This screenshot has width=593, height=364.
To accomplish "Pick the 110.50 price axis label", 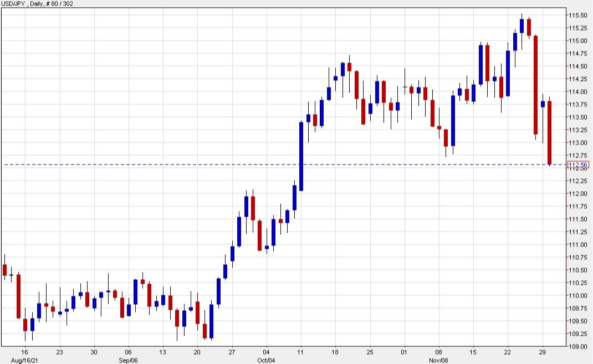I will tap(578, 270).
